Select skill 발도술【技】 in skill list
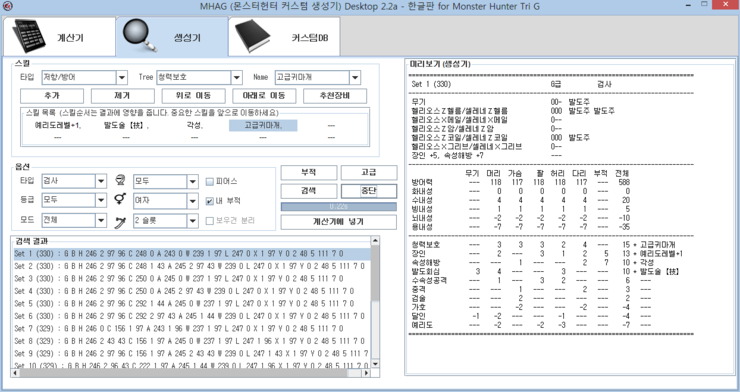 click(126, 125)
